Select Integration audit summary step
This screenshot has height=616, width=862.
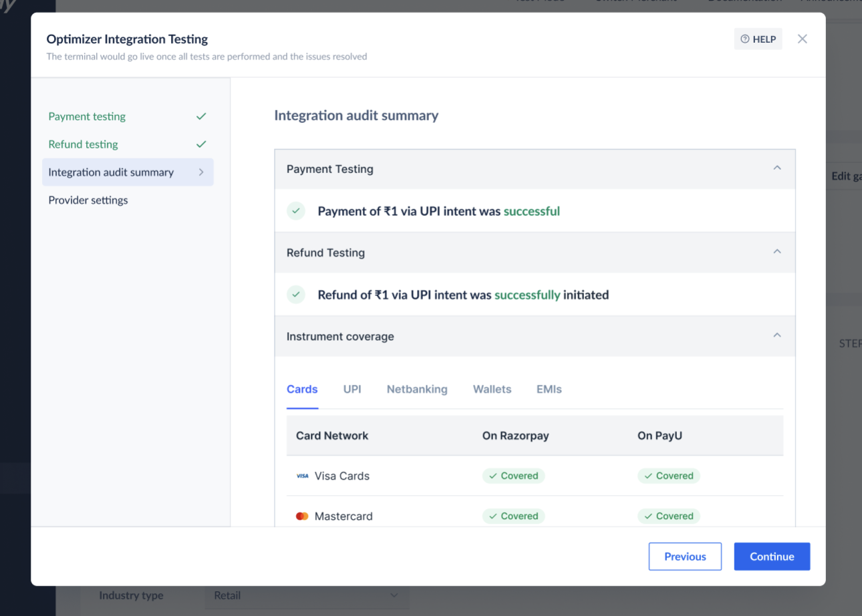tap(128, 172)
